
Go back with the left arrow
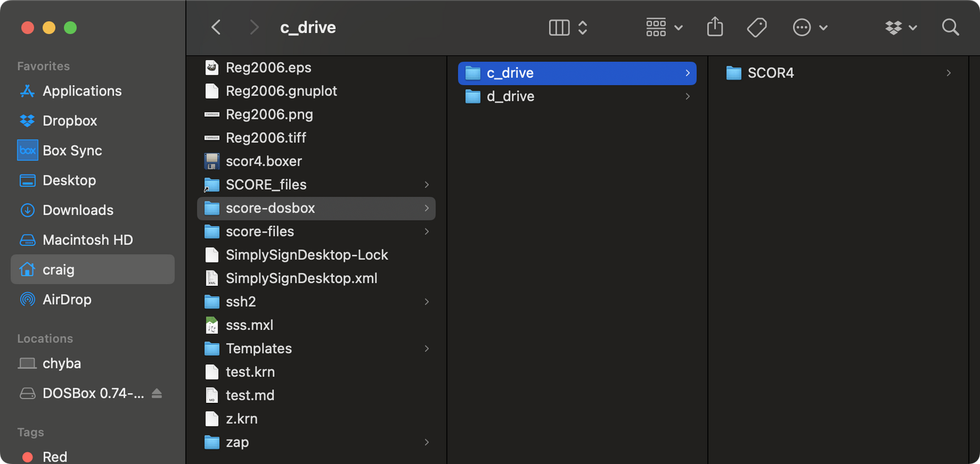pyautogui.click(x=216, y=28)
